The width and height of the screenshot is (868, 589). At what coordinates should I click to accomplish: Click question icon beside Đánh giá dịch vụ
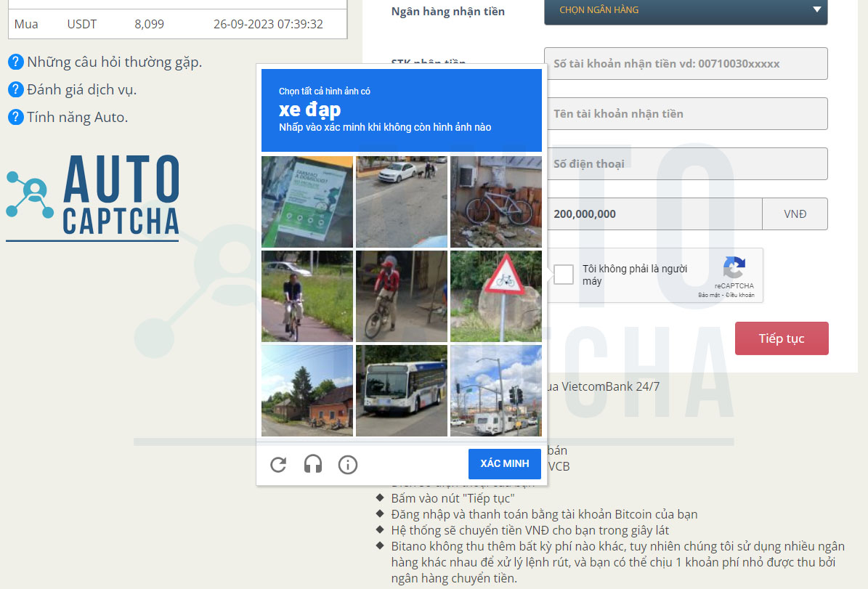coord(15,89)
